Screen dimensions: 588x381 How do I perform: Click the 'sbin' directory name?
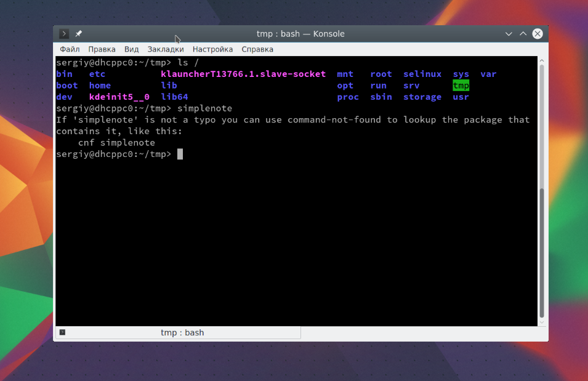381,97
